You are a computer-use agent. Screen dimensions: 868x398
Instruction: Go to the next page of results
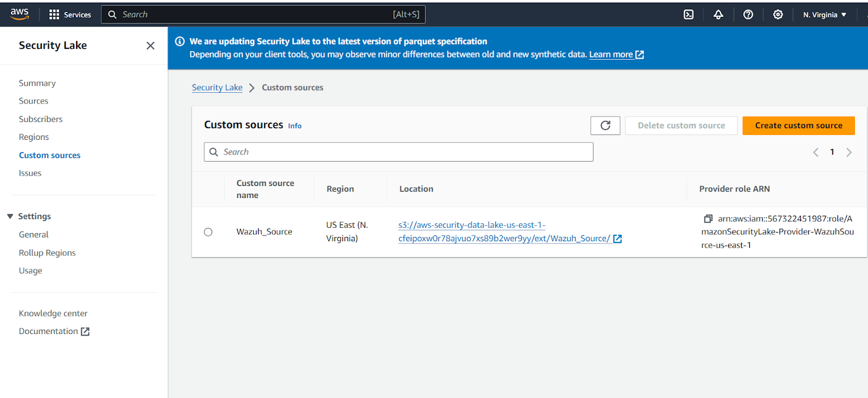pyautogui.click(x=849, y=152)
